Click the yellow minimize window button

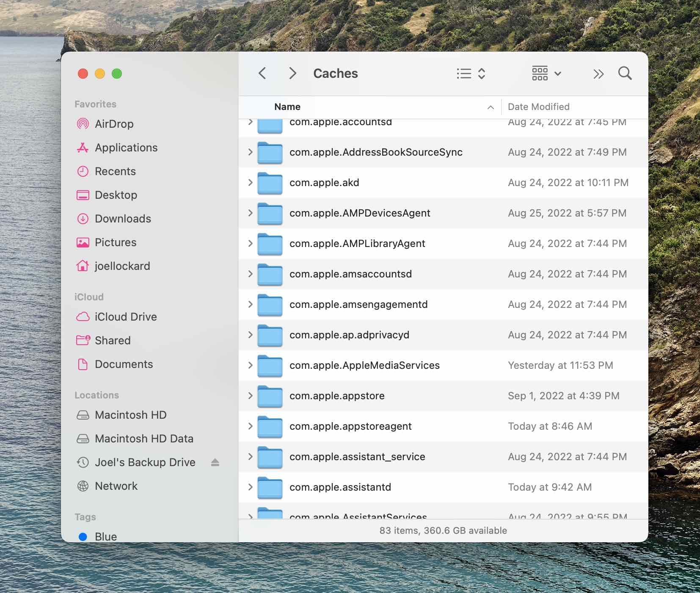click(x=100, y=74)
